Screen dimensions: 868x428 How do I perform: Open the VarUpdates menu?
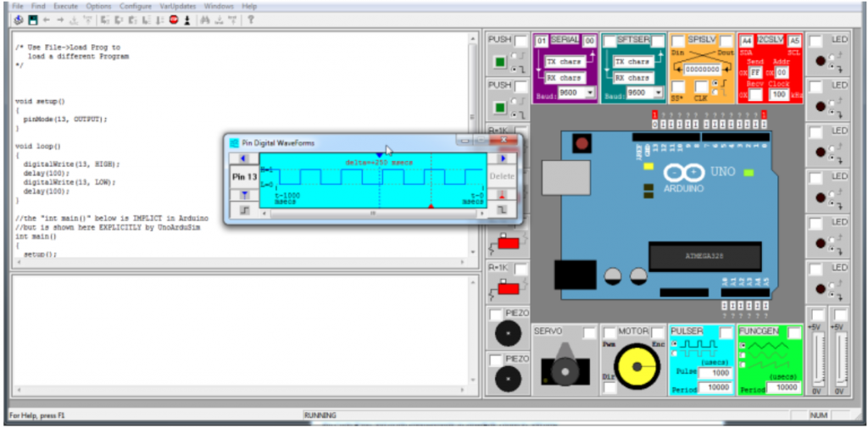point(176,6)
